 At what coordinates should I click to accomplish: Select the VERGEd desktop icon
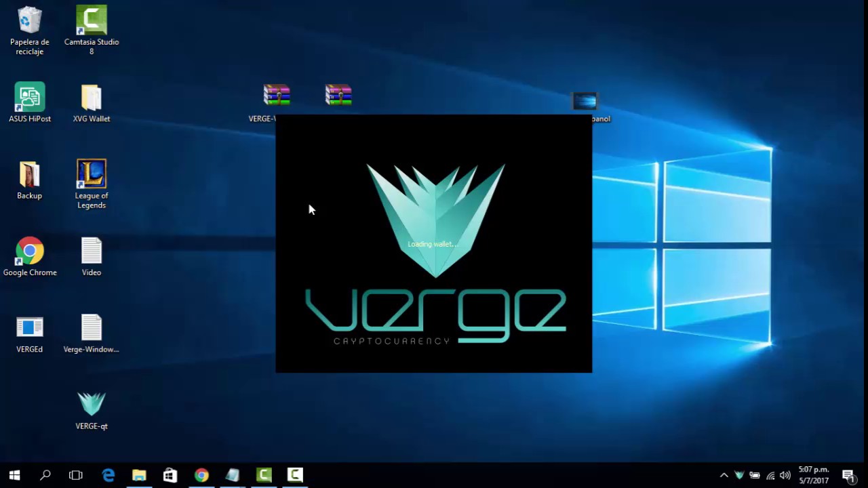[x=30, y=334]
